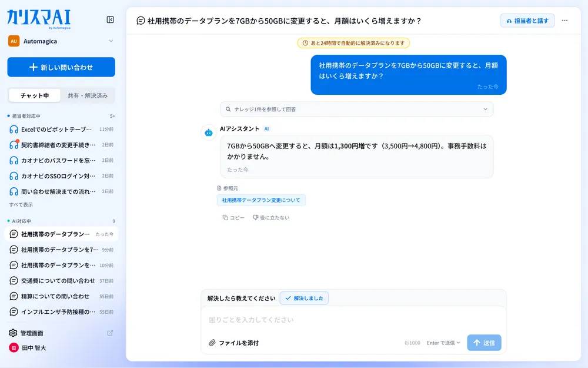Switch to the 共有・解決済み tab
The width and height of the screenshot is (588, 368).
pyautogui.click(x=88, y=95)
